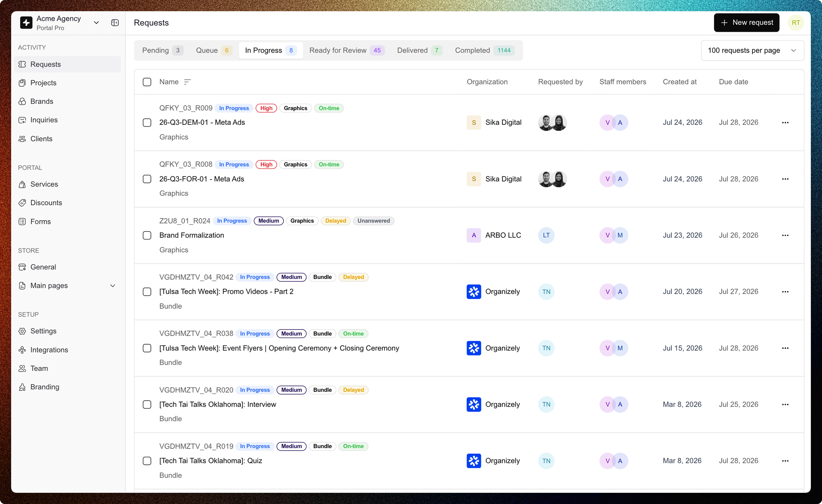Viewport: 822px width, 504px height.
Task: Open the Acme Agency workspace switcher chevron
Action: click(x=96, y=23)
